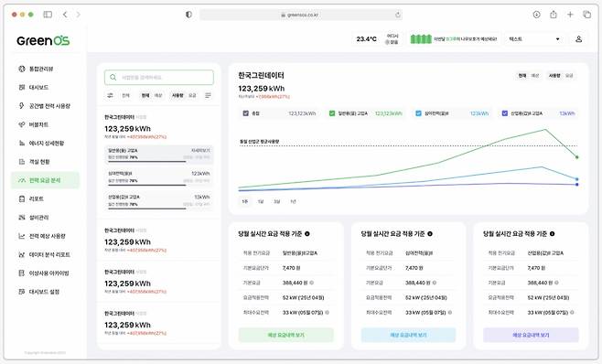Click the browser share icon

point(554,15)
